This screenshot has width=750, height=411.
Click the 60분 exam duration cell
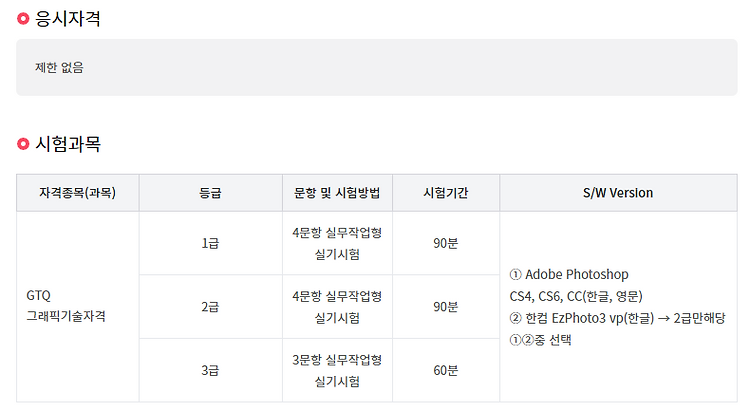(x=446, y=370)
